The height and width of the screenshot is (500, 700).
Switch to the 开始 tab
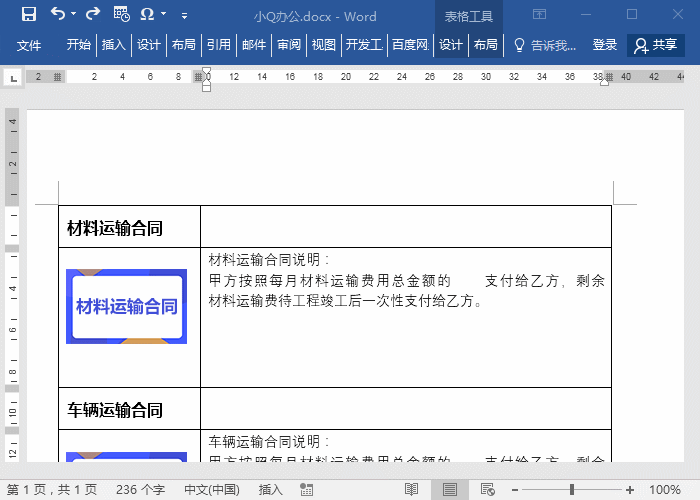pos(79,45)
